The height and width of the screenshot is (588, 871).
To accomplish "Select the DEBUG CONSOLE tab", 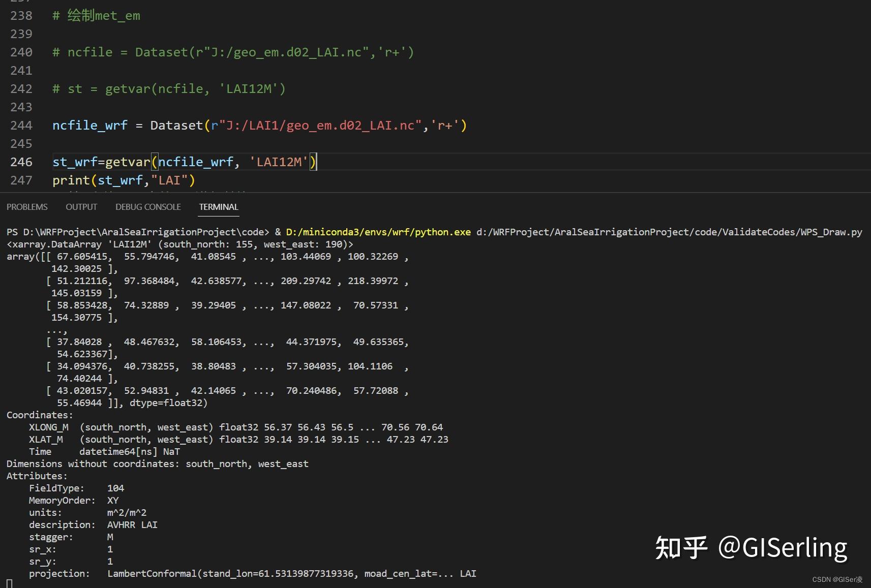I will [x=148, y=207].
